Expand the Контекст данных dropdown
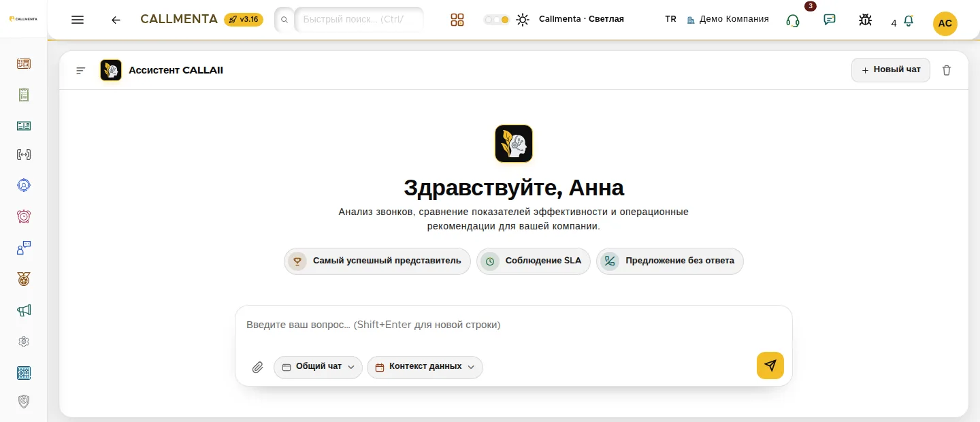Image resolution: width=980 pixels, height=422 pixels. coord(425,367)
